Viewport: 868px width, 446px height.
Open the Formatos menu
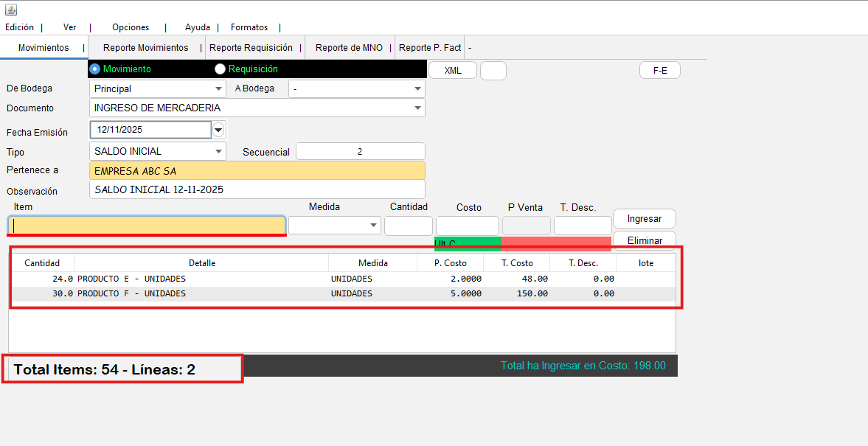(x=249, y=27)
